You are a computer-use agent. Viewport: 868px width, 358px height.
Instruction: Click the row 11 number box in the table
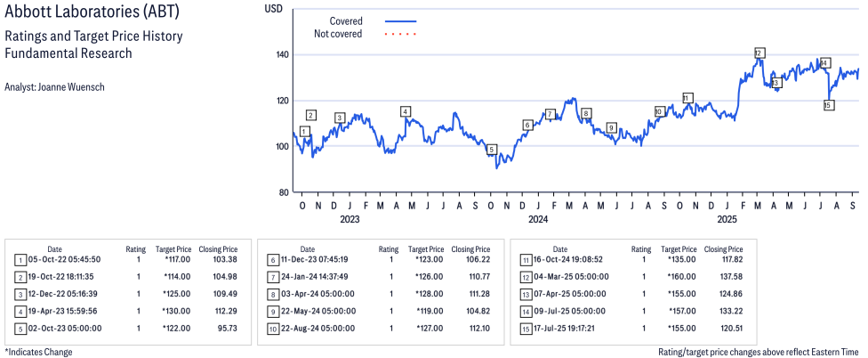tap(525, 260)
